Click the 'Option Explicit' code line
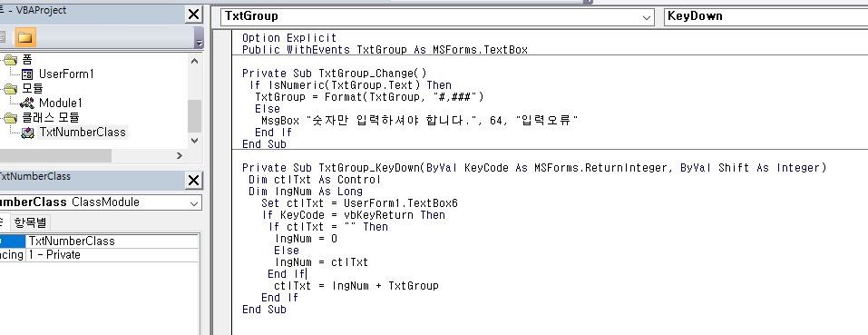Viewport: 868px width, 335px height. (289, 37)
